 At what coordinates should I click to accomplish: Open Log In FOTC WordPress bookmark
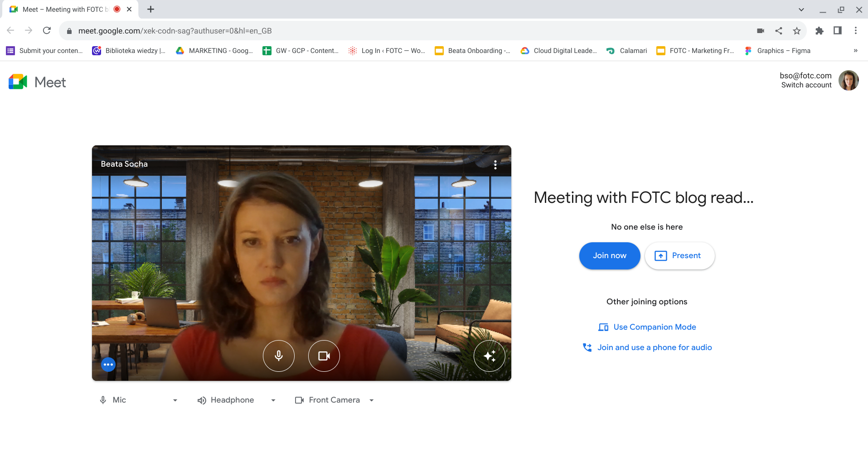click(387, 51)
